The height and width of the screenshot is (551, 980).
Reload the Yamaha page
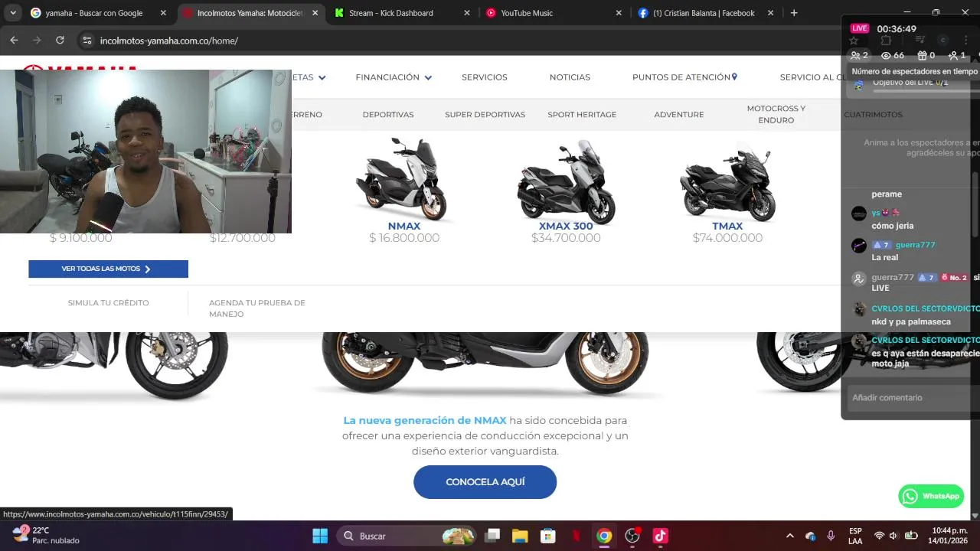point(60,41)
